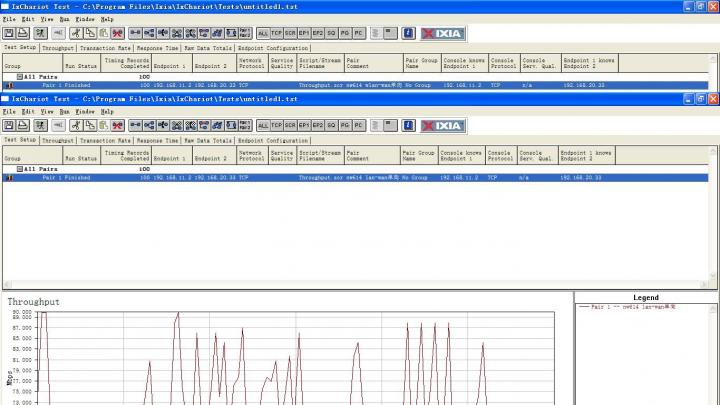This screenshot has height=405, width=720.
Task: Click Paste icon in lower window toolbar
Action: click(104, 125)
